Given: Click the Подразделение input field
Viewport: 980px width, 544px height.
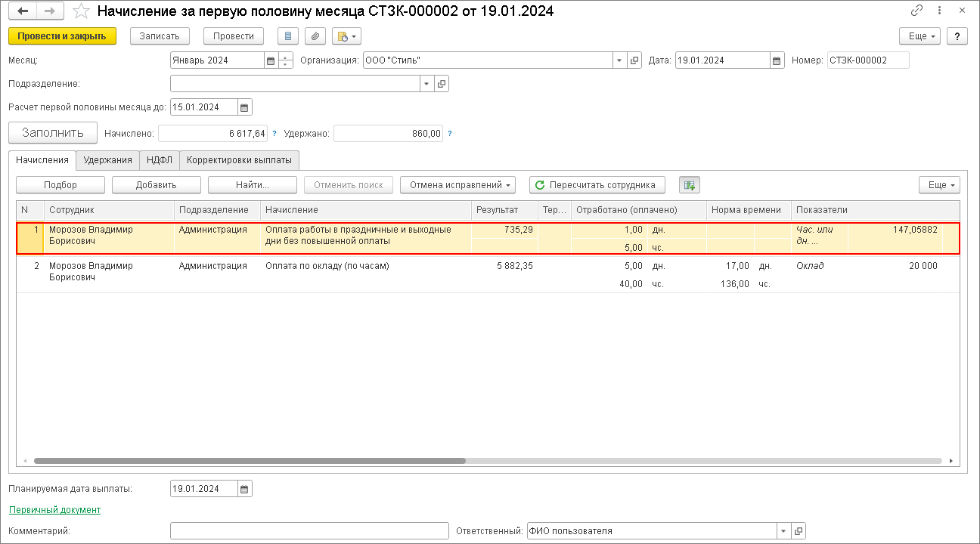Looking at the screenshot, I should click(x=295, y=84).
